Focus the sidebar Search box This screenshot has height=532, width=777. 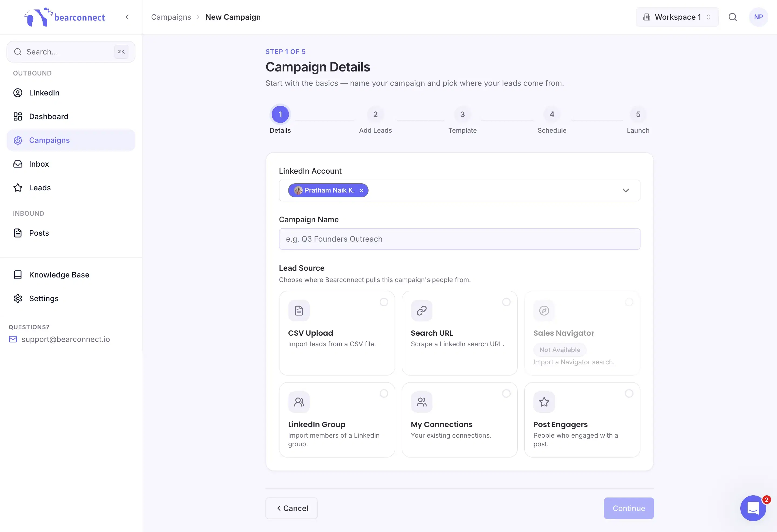[71, 52]
